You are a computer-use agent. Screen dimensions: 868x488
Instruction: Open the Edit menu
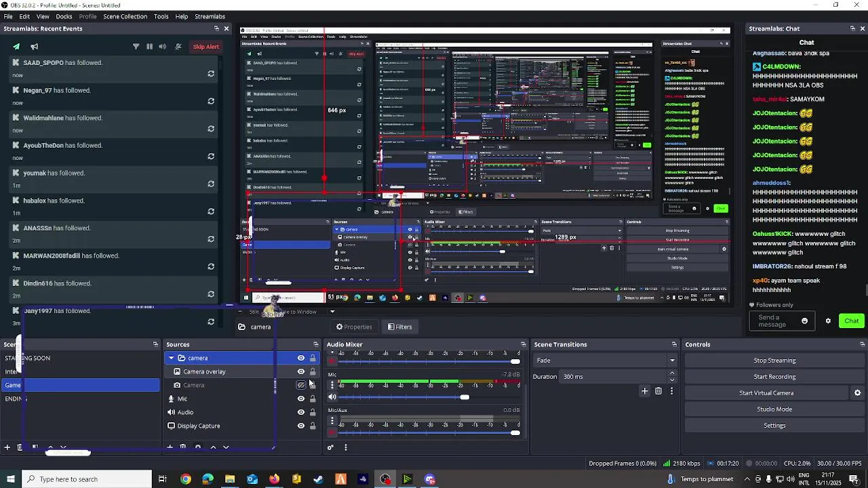point(24,16)
